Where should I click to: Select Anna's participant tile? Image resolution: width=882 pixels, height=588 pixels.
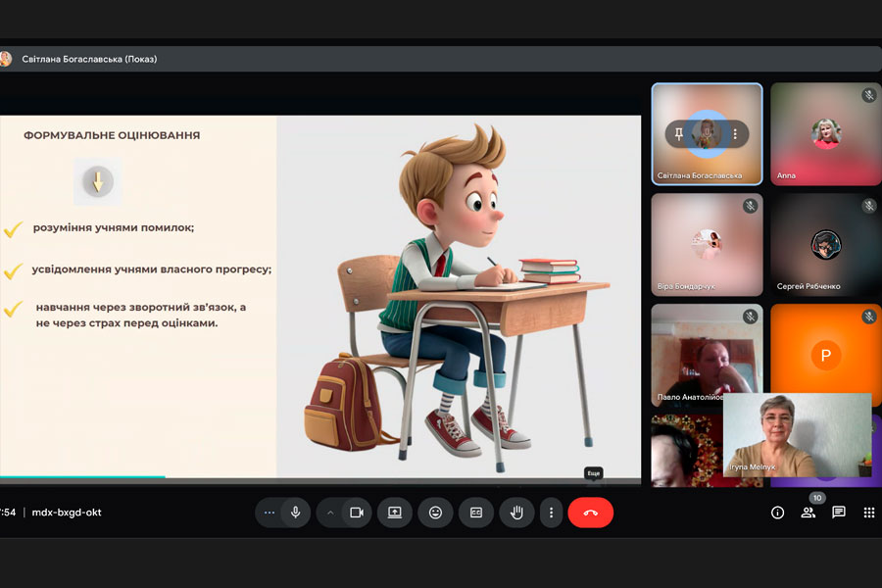coord(826,134)
